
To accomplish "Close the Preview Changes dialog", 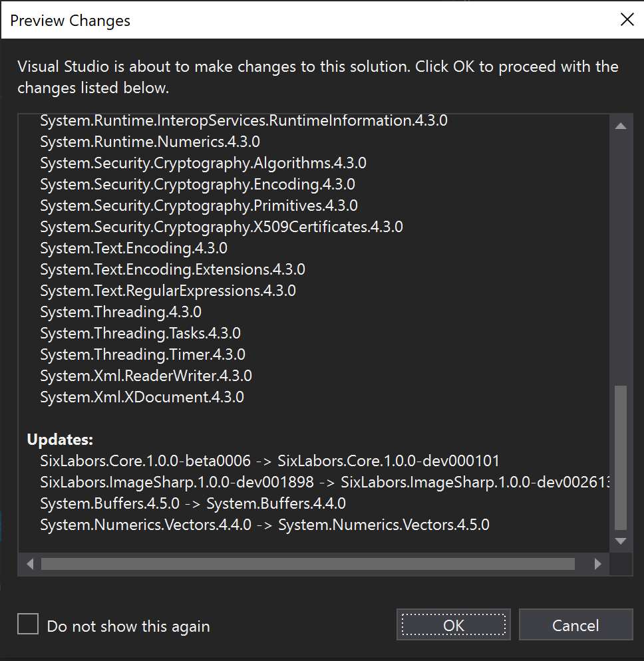I will (x=627, y=19).
